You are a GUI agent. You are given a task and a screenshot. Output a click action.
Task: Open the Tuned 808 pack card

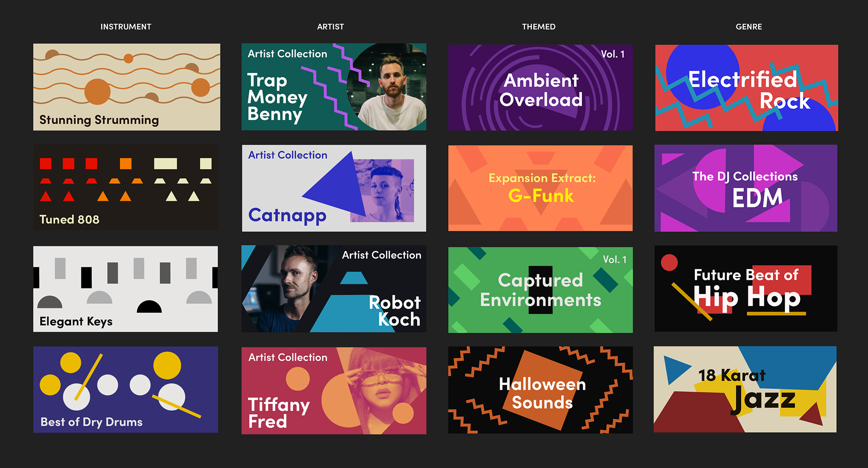pyautogui.click(x=126, y=188)
